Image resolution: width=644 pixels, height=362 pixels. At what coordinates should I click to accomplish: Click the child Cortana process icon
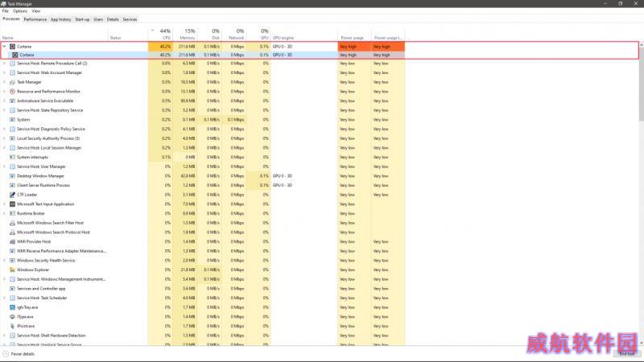coord(15,55)
